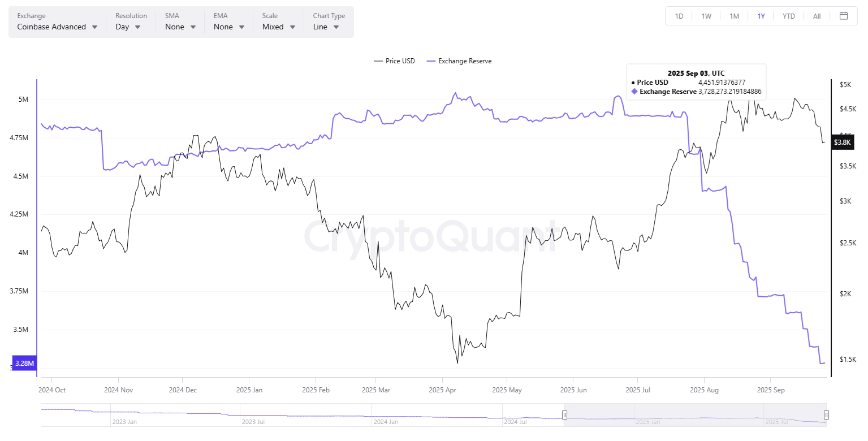Select the 1M range button
The width and height of the screenshot is (868, 441).
[x=733, y=16]
